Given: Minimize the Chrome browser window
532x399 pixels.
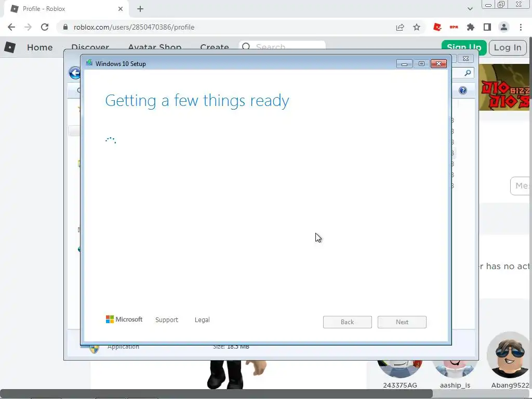Looking at the screenshot, I should pyautogui.click(x=488, y=5).
